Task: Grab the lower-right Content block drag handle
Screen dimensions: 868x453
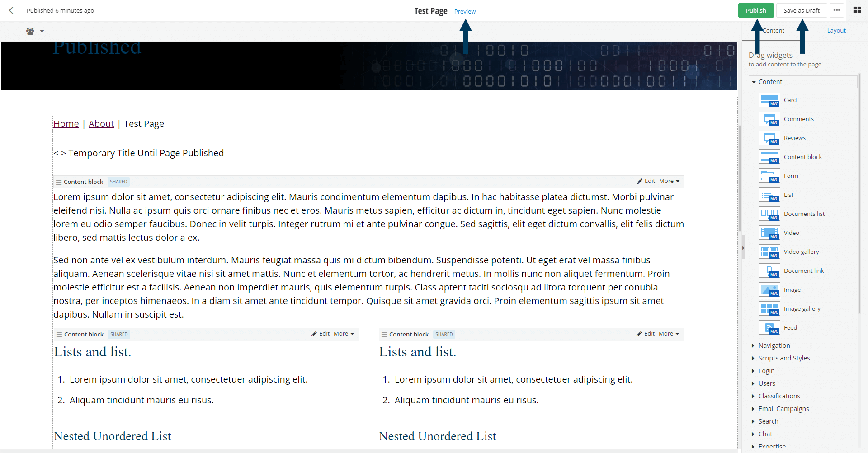Action: point(384,335)
